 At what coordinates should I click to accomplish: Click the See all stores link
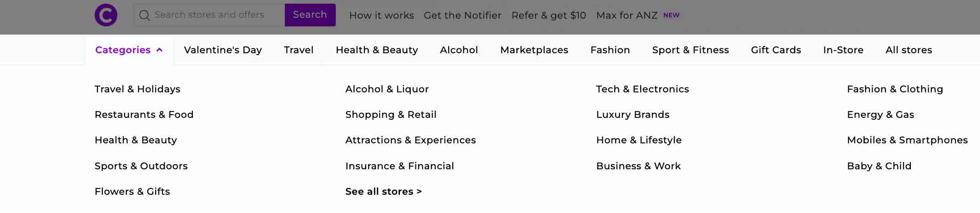[384, 192]
